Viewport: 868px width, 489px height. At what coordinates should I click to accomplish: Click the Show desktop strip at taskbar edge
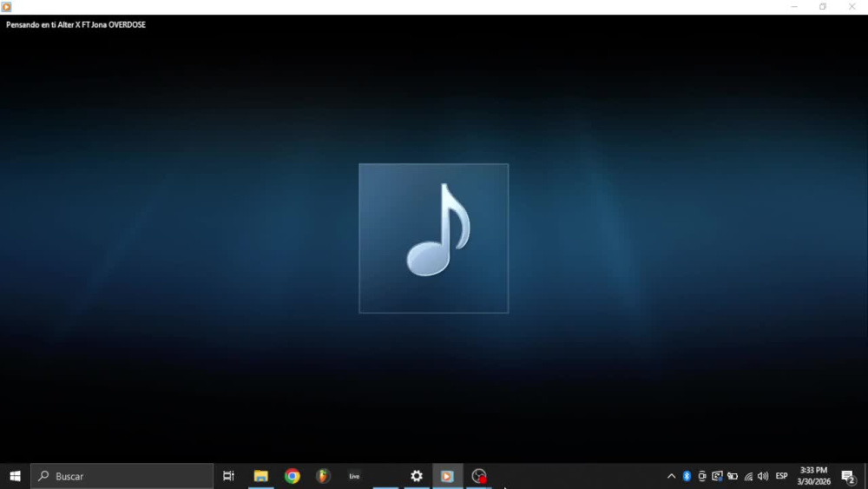865,476
